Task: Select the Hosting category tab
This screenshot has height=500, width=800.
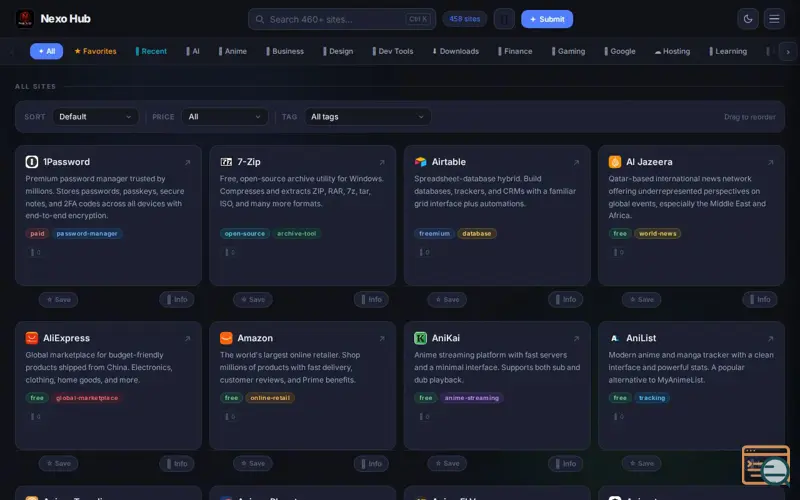Action: [x=672, y=51]
